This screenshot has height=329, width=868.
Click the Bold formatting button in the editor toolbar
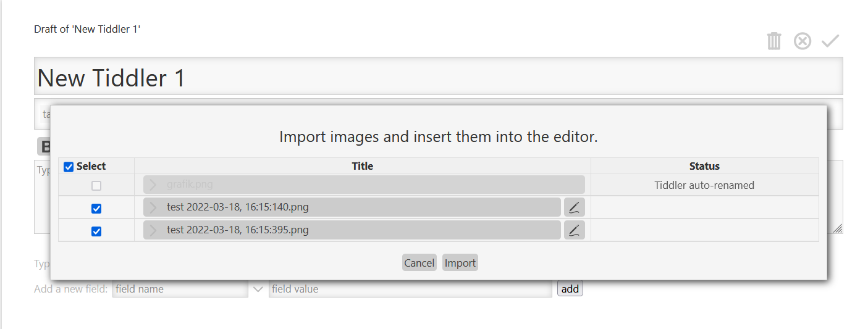point(44,146)
